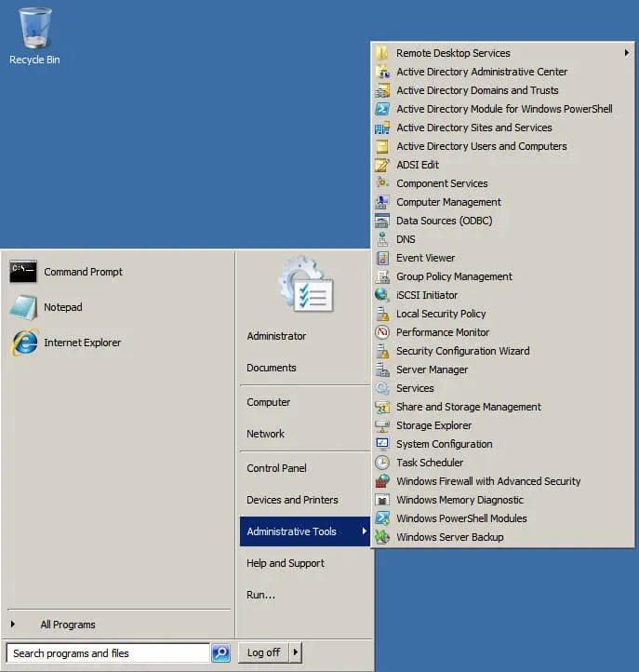Click the Internet Explorer icon
Viewport: 639px width, 672px height.
[x=24, y=343]
